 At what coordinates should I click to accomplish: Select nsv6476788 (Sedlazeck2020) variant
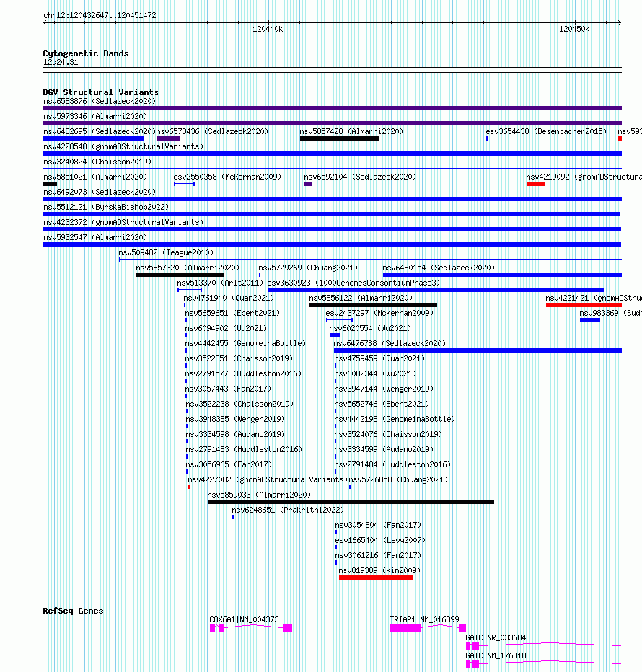[390, 344]
